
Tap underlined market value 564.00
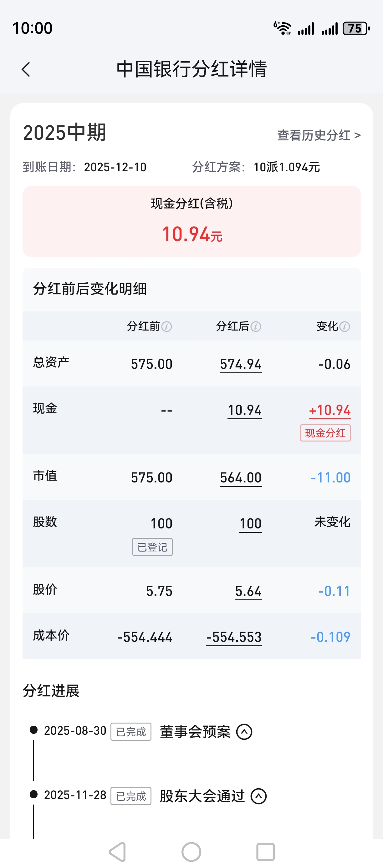click(x=241, y=478)
